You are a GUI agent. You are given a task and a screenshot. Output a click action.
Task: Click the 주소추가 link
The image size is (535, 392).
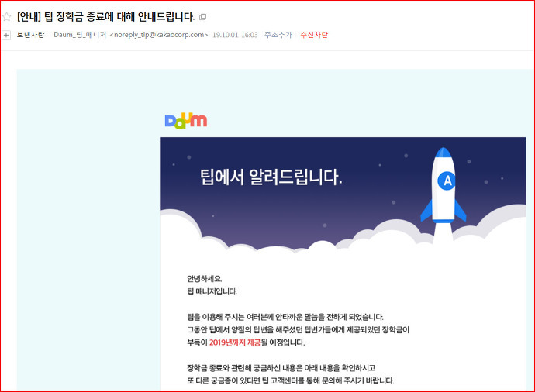278,35
